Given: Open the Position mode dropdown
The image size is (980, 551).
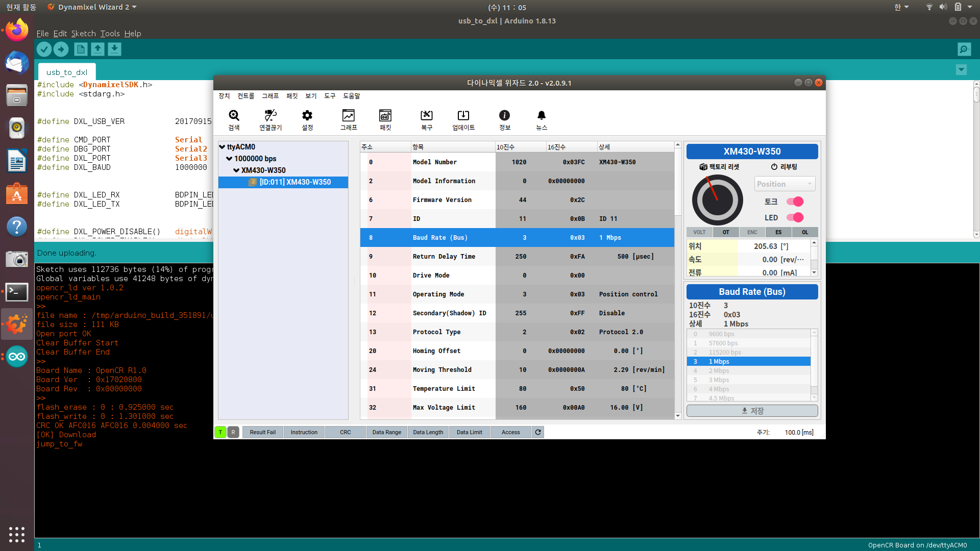Looking at the screenshot, I should (x=785, y=184).
